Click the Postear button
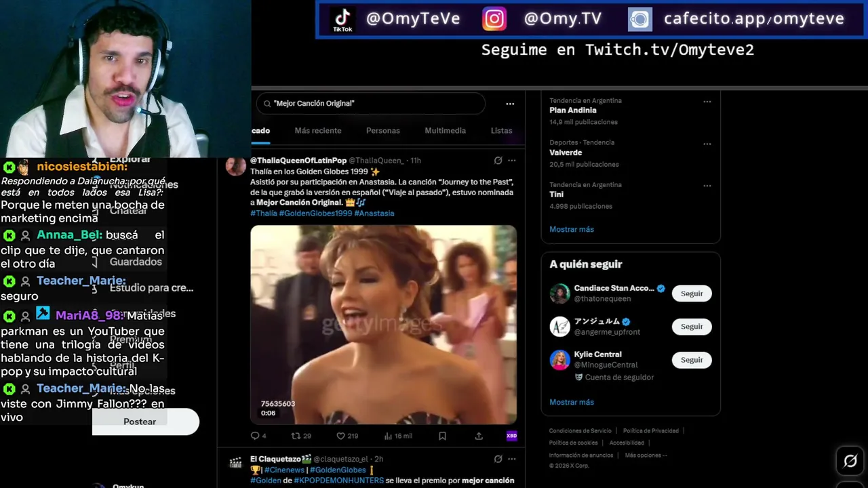868x488 pixels. [x=145, y=422]
